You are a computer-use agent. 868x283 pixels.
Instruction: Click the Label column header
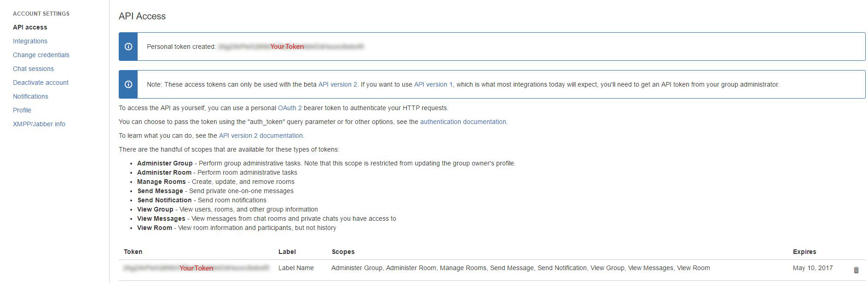coord(287,252)
